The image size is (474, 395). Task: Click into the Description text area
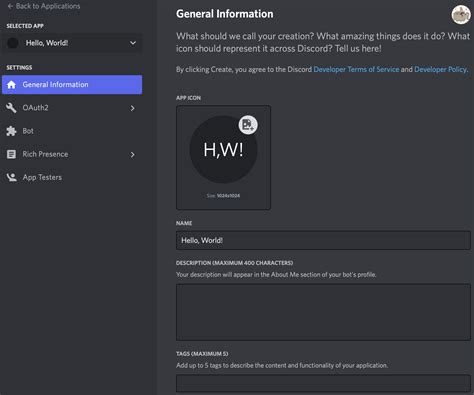[323, 312]
